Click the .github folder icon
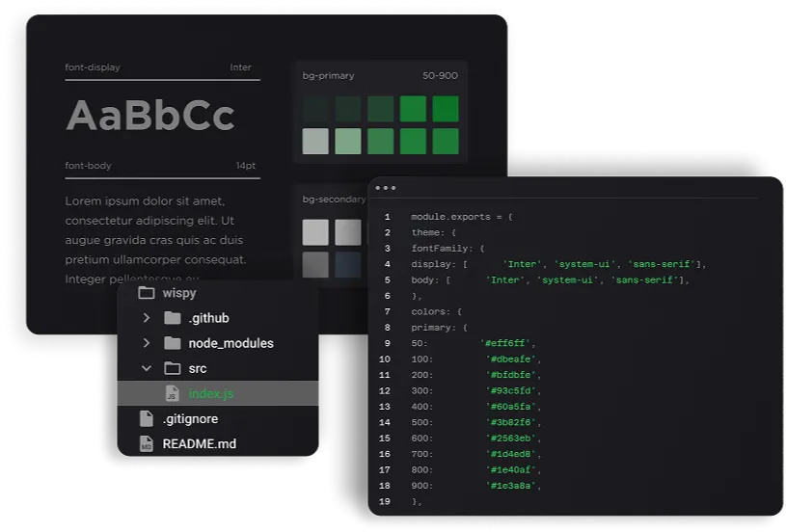Screen dimensions: 786x532 tap(172, 318)
